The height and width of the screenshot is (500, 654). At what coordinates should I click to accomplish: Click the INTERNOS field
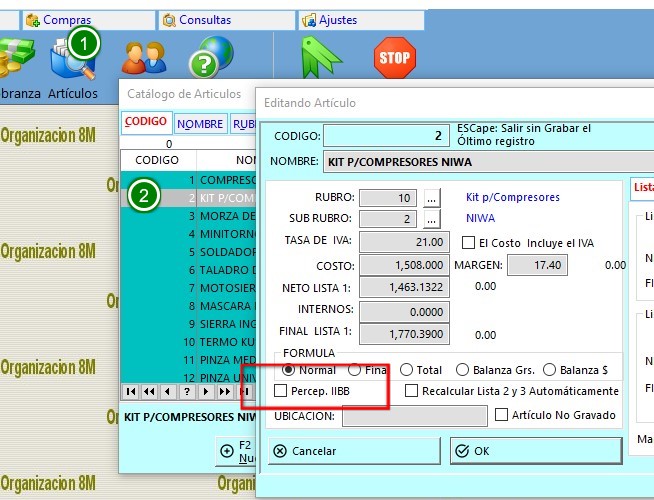404,312
